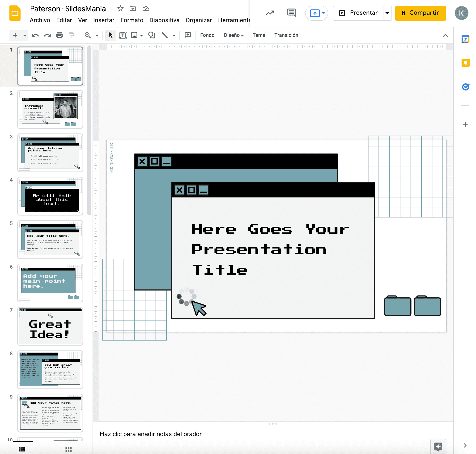Open the Presentar options dropdown arrow
The width and height of the screenshot is (476, 454).
pos(387,13)
